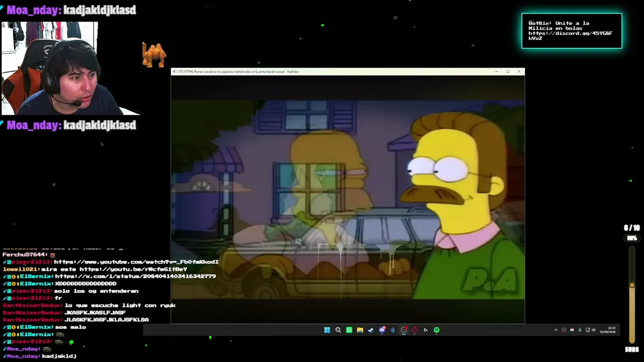The height and width of the screenshot is (362, 644).
Task: Open Spotify from the taskbar
Action: tap(437, 330)
